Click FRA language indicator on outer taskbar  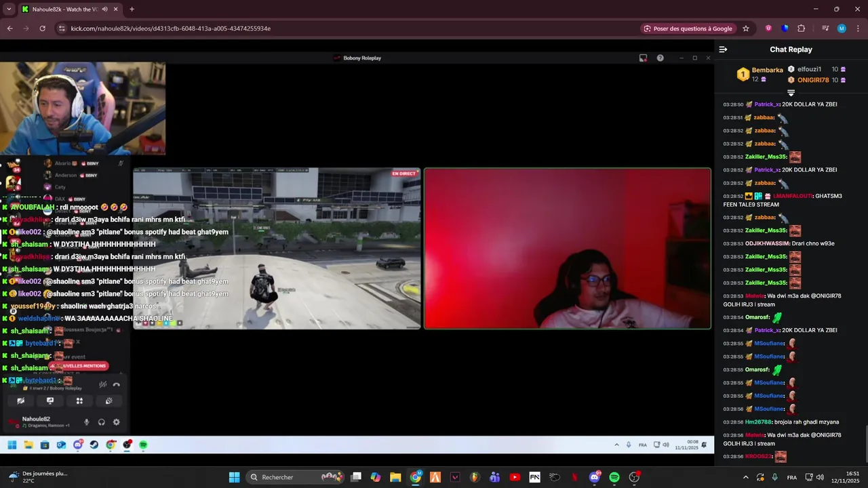pyautogui.click(x=792, y=477)
